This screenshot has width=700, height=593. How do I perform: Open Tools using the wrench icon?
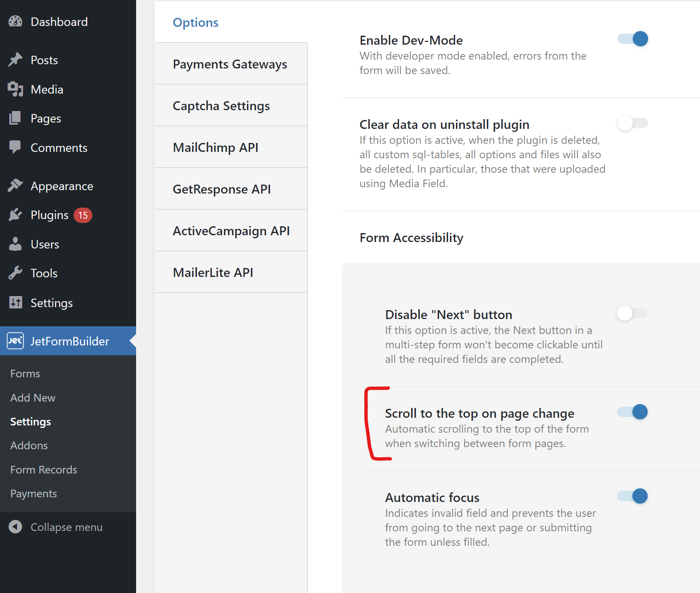point(15,273)
